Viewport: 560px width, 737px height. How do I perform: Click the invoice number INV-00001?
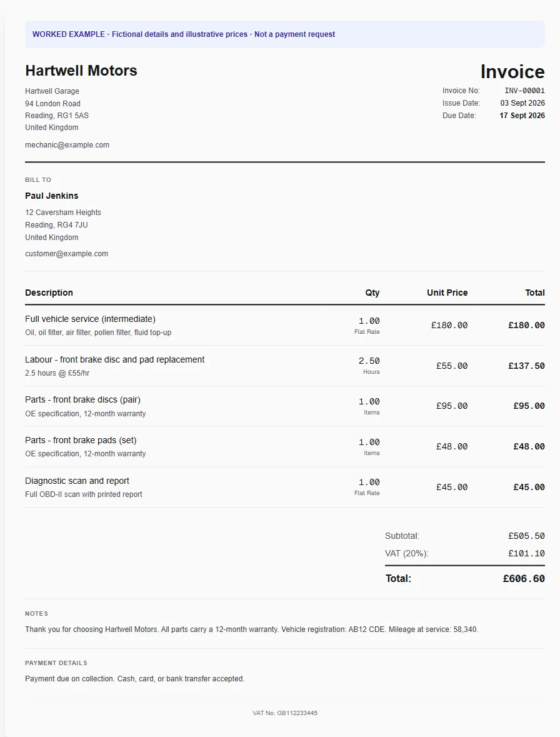(524, 91)
